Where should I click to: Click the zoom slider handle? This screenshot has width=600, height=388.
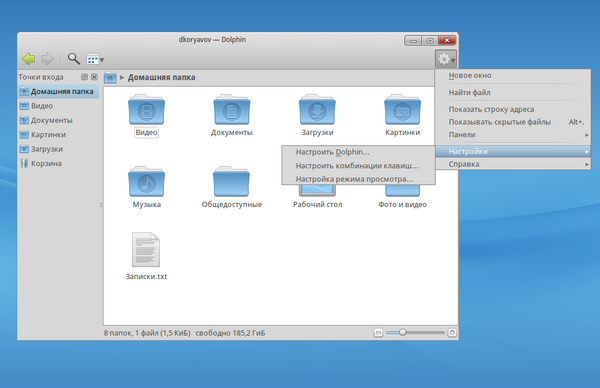[x=402, y=333]
